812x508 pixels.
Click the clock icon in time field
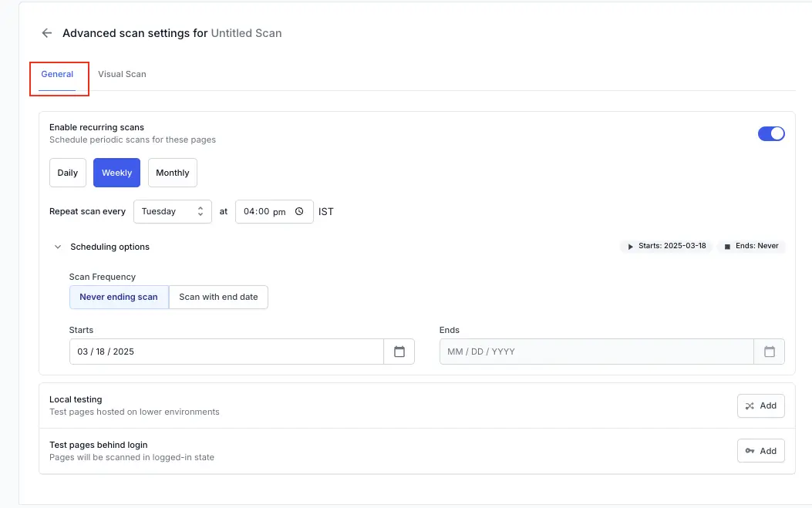pyautogui.click(x=299, y=211)
